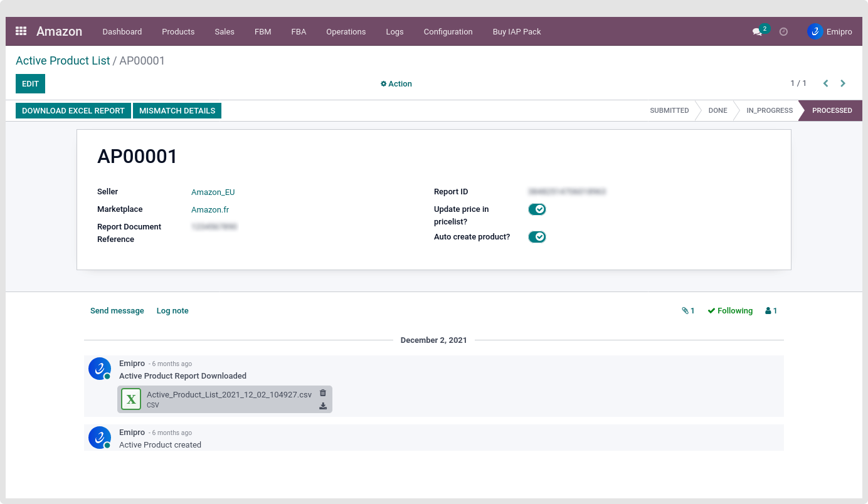Open the Amazon_EU seller link
This screenshot has width=868, height=504.
click(213, 192)
